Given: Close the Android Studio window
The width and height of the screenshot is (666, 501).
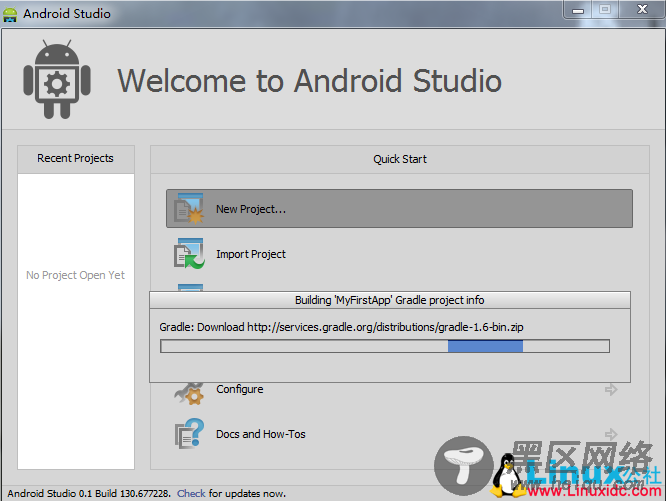Looking at the screenshot, I should pyautogui.click(x=642, y=10).
